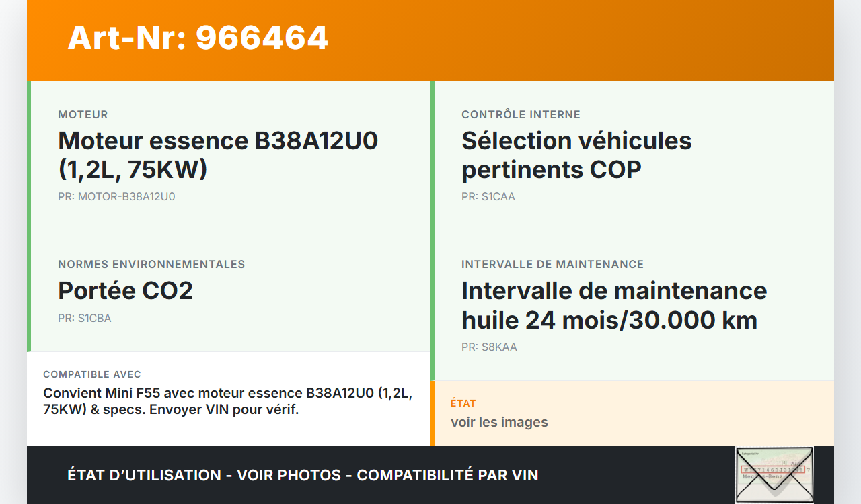861x504 pixels.
Task: Click the PR: S8KAA code
Action: point(489,347)
